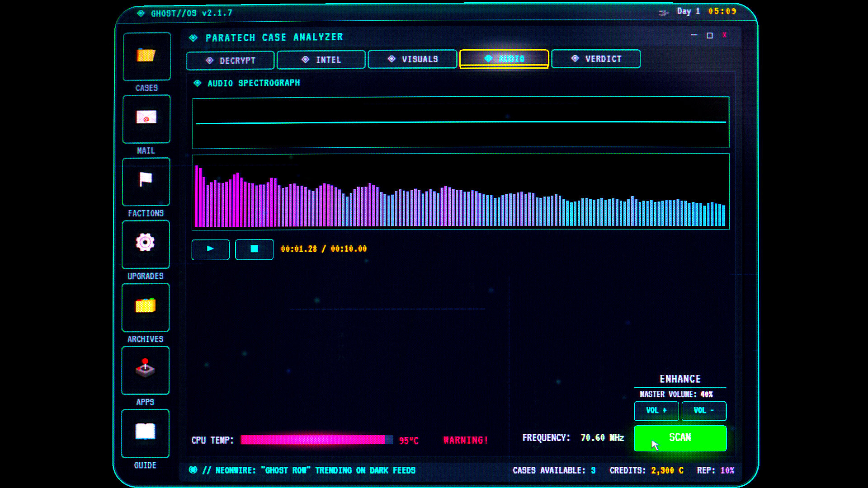Image resolution: width=868 pixels, height=488 pixels.
Task: Open the Mail inbox icon
Action: (146, 118)
